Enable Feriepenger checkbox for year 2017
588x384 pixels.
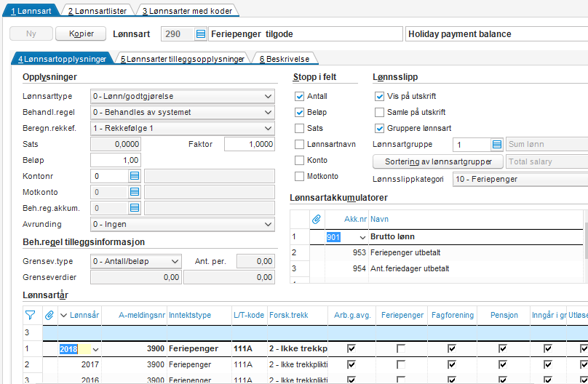pyautogui.click(x=401, y=364)
